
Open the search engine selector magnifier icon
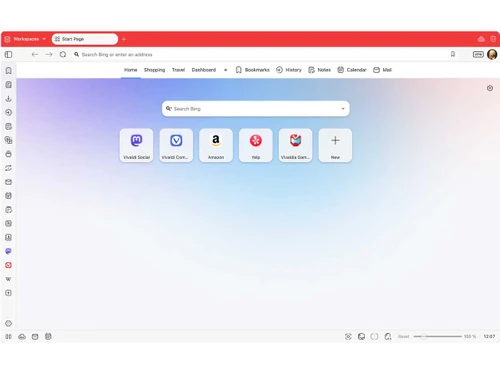(169, 109)
